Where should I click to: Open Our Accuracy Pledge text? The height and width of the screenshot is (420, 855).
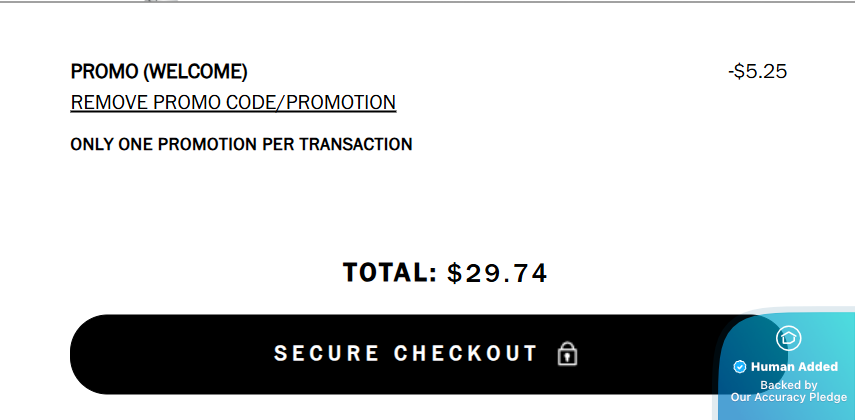point(789,397)
